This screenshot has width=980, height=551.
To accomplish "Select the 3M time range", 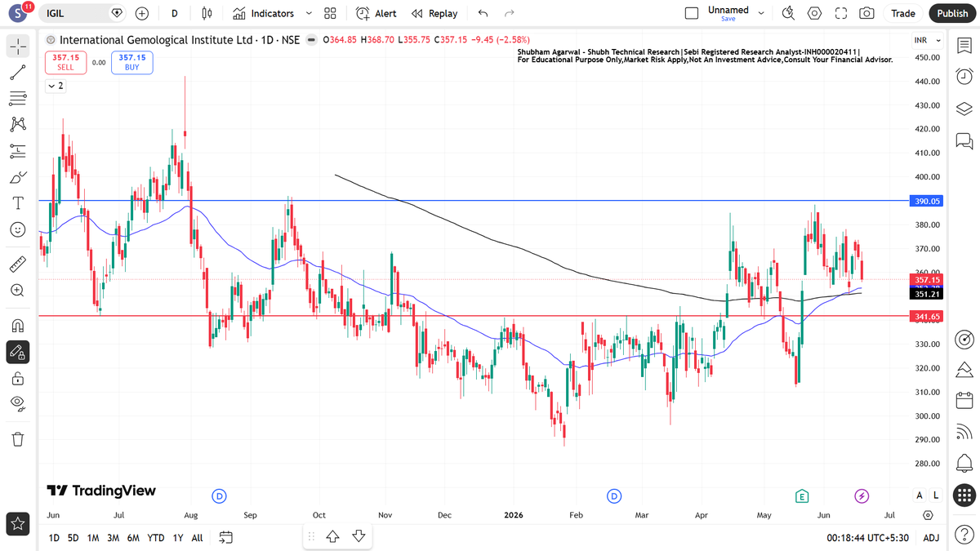I will 114,538.
